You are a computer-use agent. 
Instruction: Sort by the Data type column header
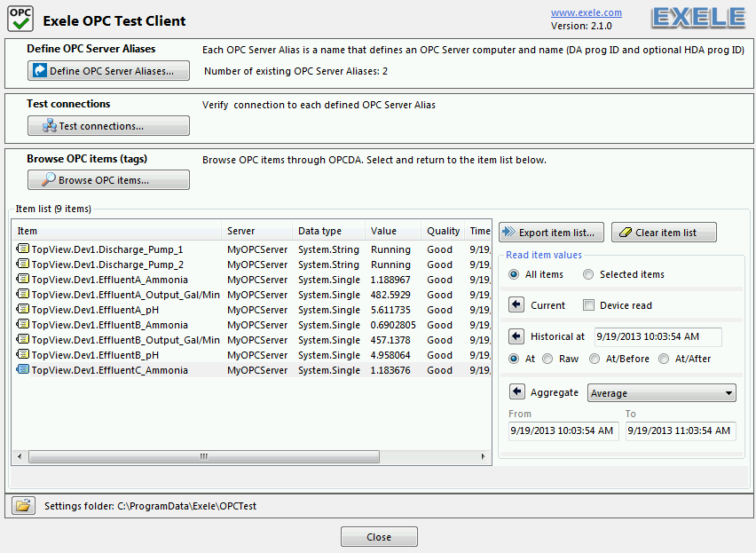coord(328,231)
